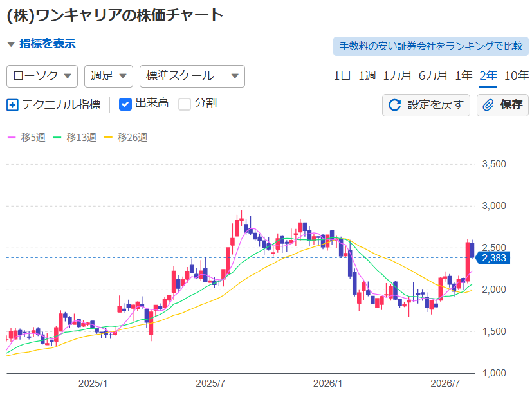Click the paperclip icon in 保存
Viewport: 532px width, 397px height.
click(488, 105)
